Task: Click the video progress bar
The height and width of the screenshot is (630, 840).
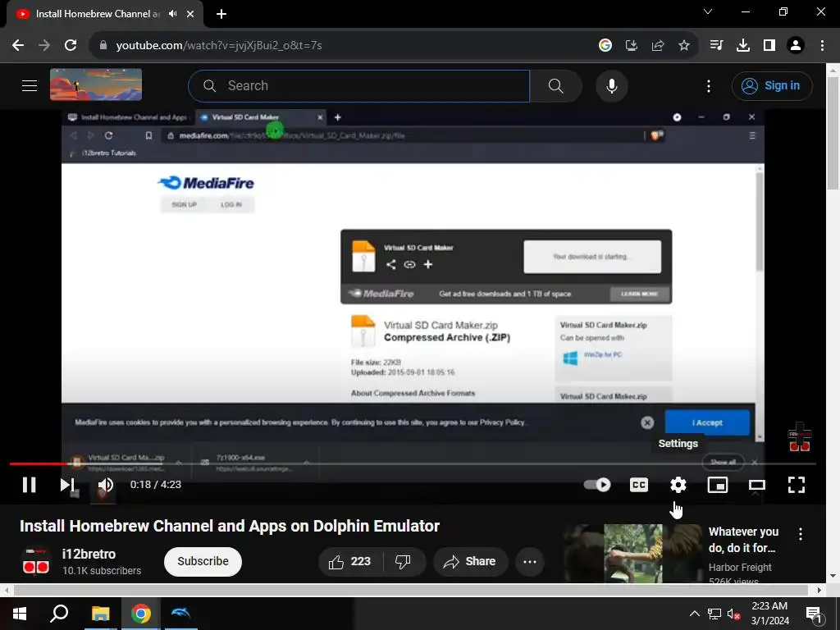Action: [413, 464]
